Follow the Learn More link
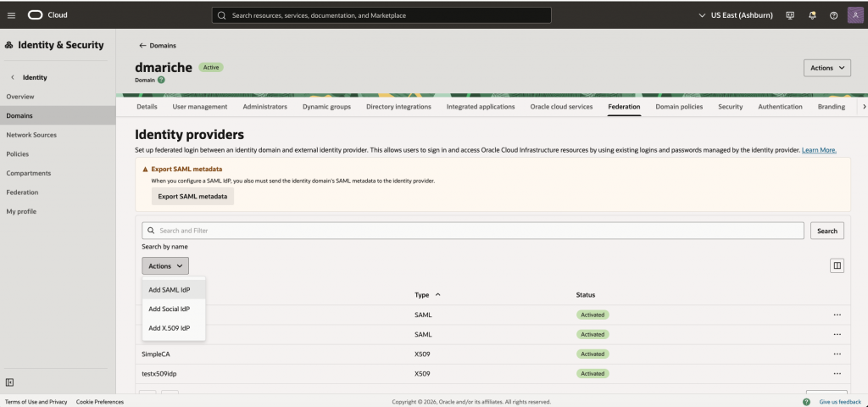Image resolution: width=868 pixels, height=407 pixels. click(x=819, y=150)
